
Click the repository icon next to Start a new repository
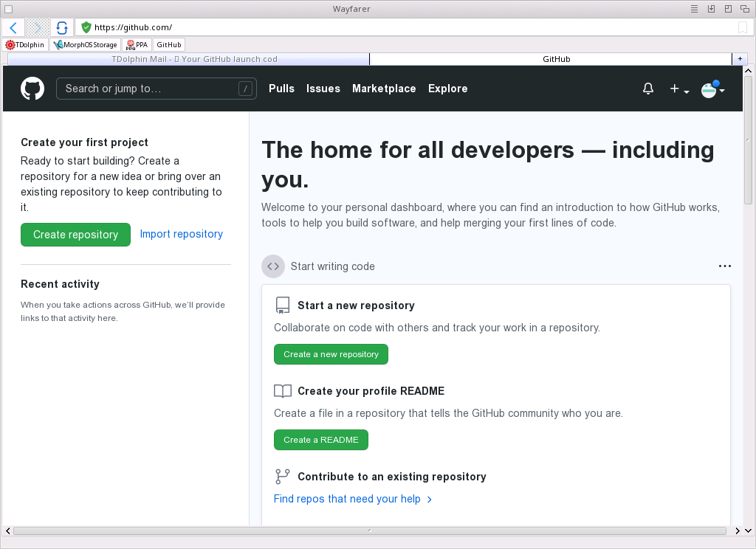pos(283,305)
